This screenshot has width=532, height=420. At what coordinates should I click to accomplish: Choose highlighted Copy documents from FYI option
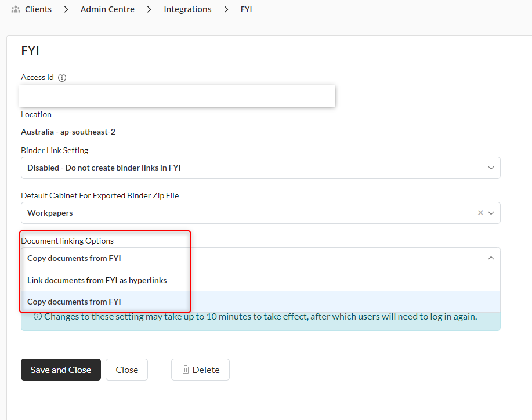(x=260, y=302)
